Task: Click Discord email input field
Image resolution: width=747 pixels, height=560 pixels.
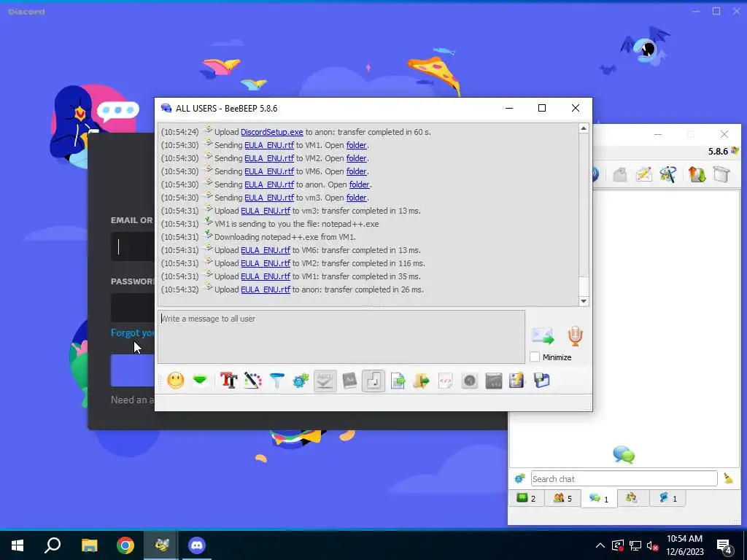Action: click(133, 246)
